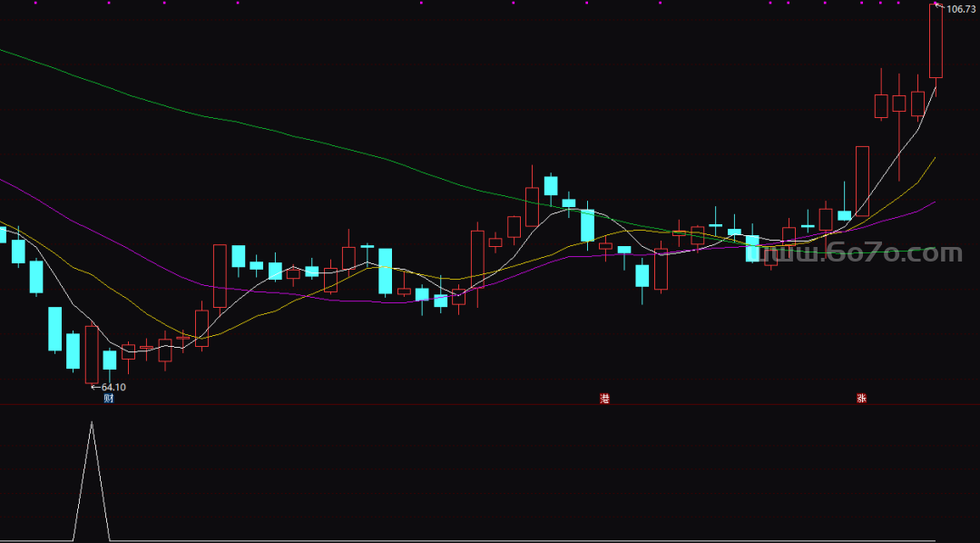Viewport: 980px width, 543px height.
Task: Click the 港 marker below the chart
Action: pyautogui.click(x=604, y=399)
